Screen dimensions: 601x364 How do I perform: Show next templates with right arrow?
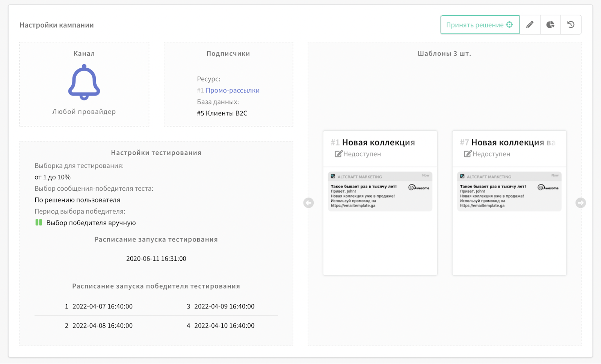581,203
